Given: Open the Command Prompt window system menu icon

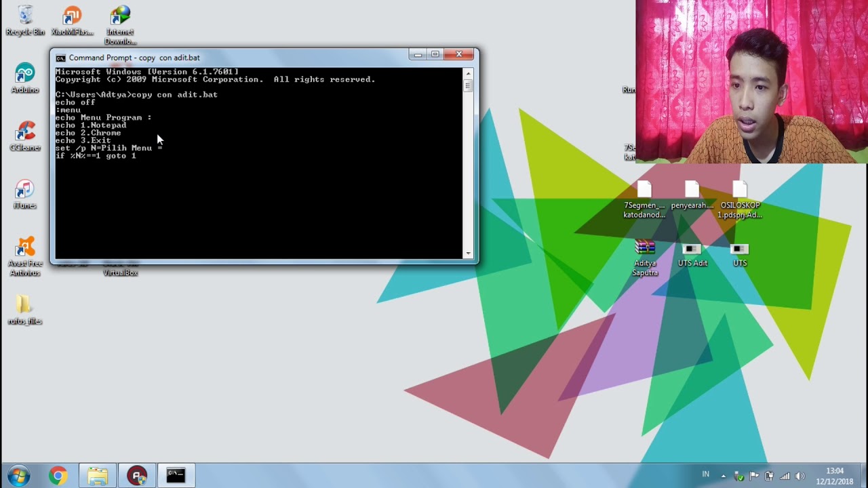Looking at the screenshot, I should (60, 58).
